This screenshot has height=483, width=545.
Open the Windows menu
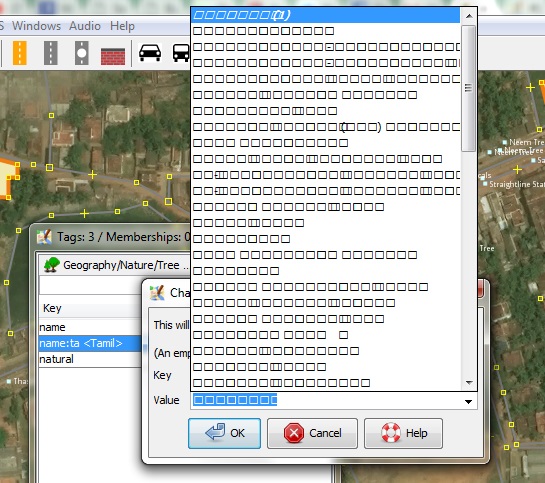[x=36, y=26]
